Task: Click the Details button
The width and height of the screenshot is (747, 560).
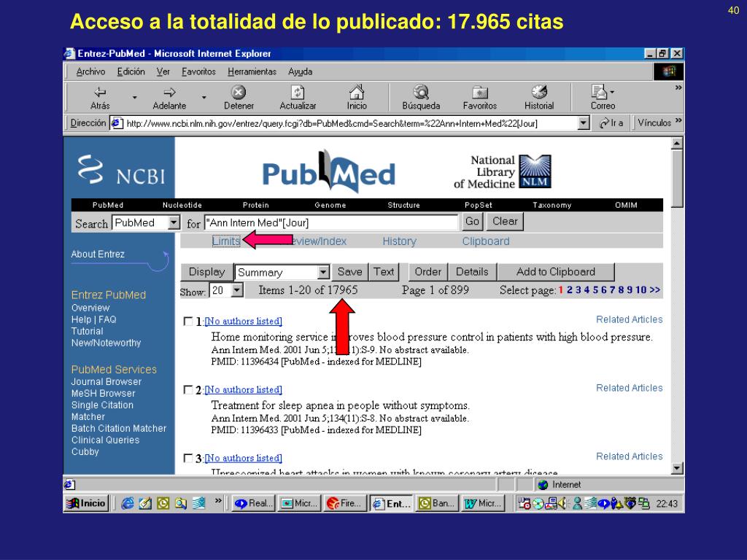Action: [x=472, y=272]
